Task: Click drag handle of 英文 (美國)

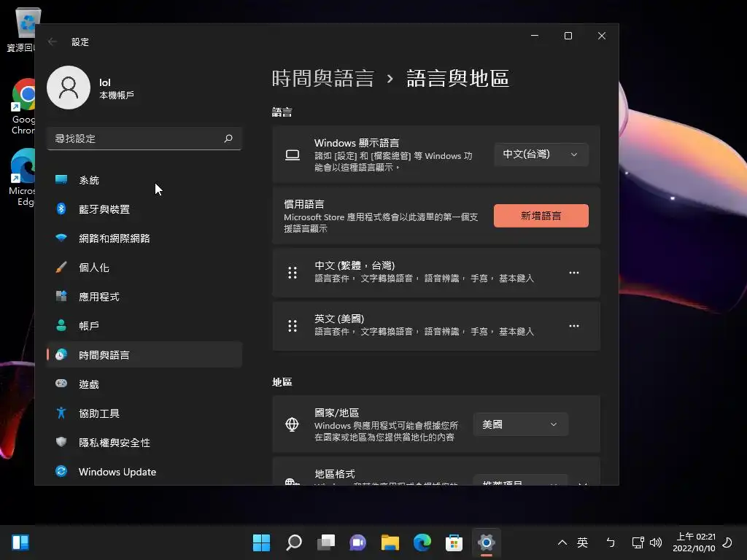Action: [x=293, y=326]
